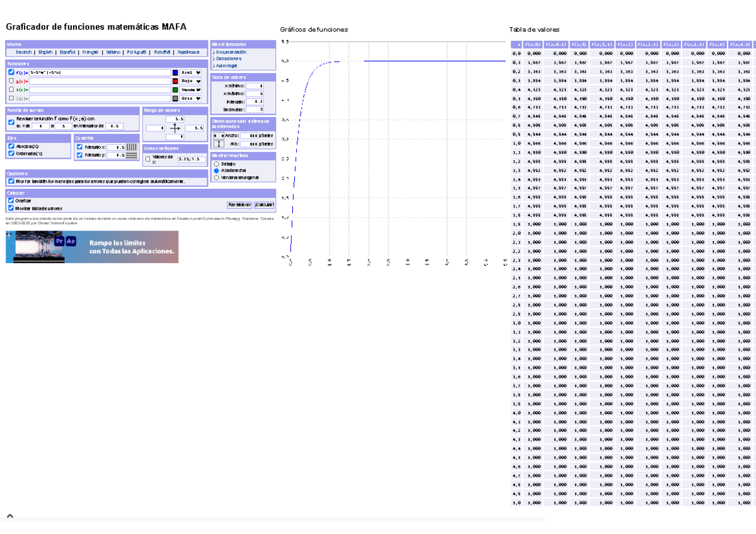Toggle the Cuadrícula Intervalo x checkbox
This screenshot has width=756, height=534.
[x=79, y=147]
